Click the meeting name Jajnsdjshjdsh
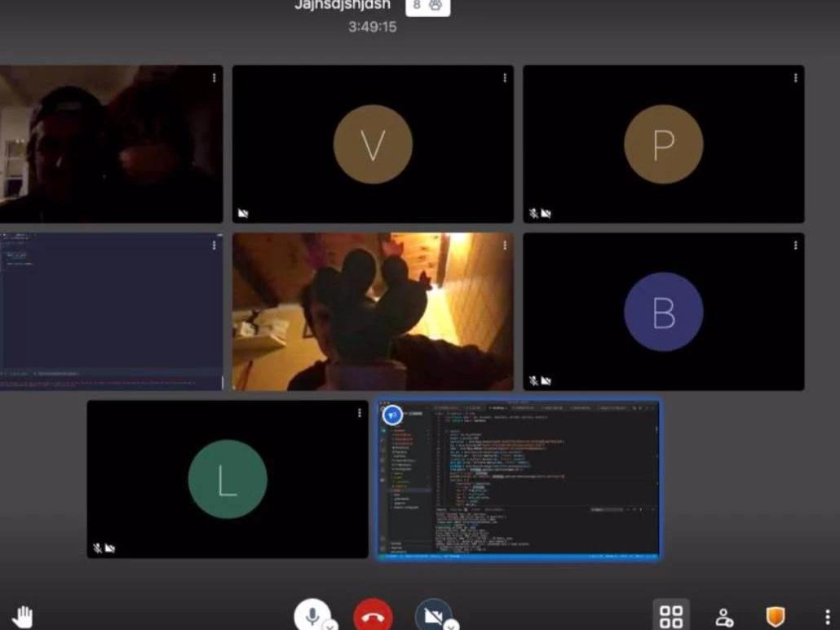 click(343, 6)
